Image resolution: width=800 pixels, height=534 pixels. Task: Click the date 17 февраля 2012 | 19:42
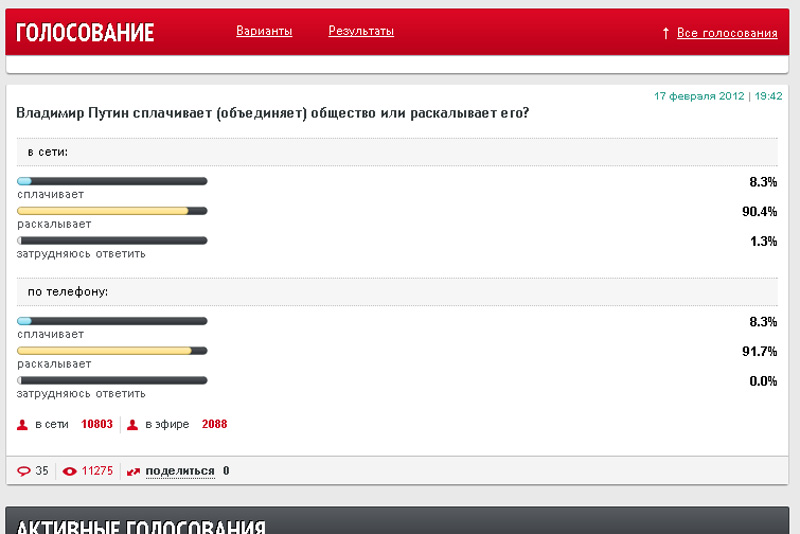[718, 96]
